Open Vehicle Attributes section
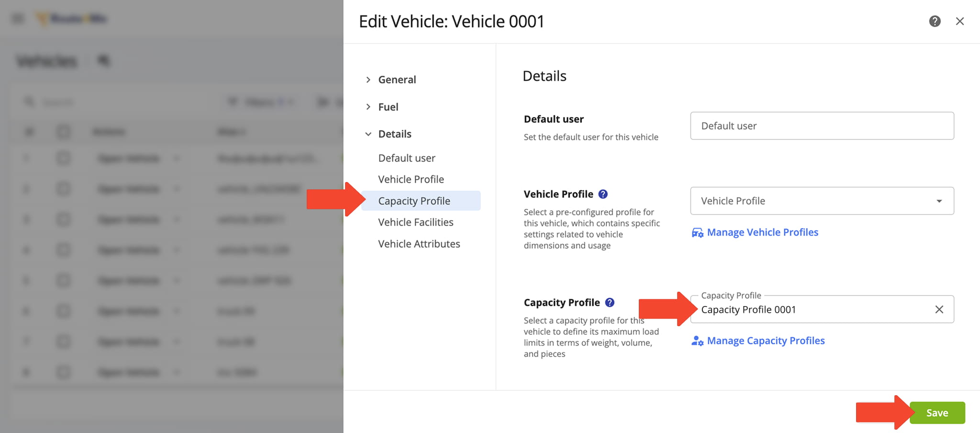 [419, 244]
